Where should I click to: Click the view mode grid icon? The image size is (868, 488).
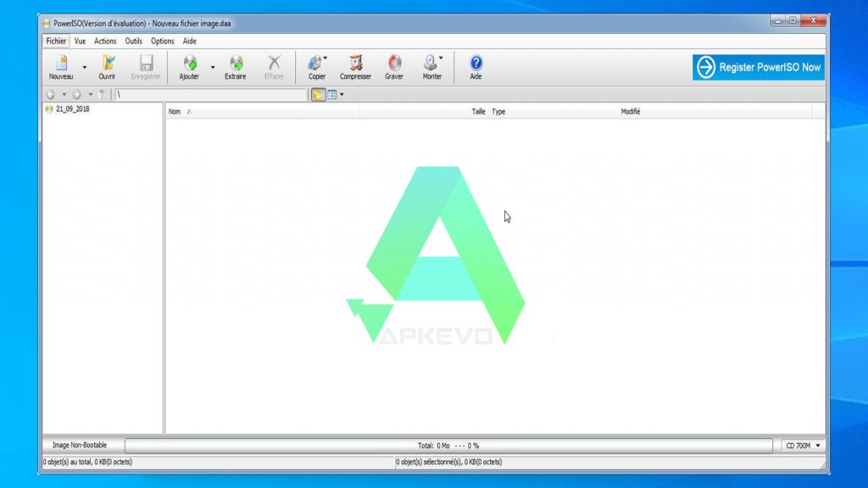click(x=332, y=95)
